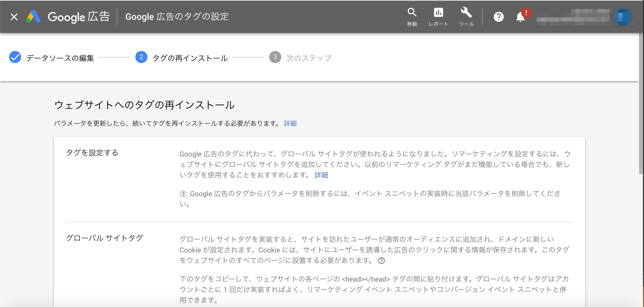Click the search magnifier (移動) icon
Viewport: 644px width, 307px height.
[x=412, y=13]
